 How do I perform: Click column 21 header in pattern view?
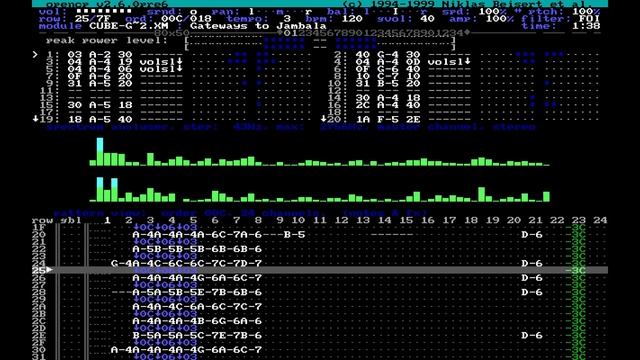pos(536,220)
